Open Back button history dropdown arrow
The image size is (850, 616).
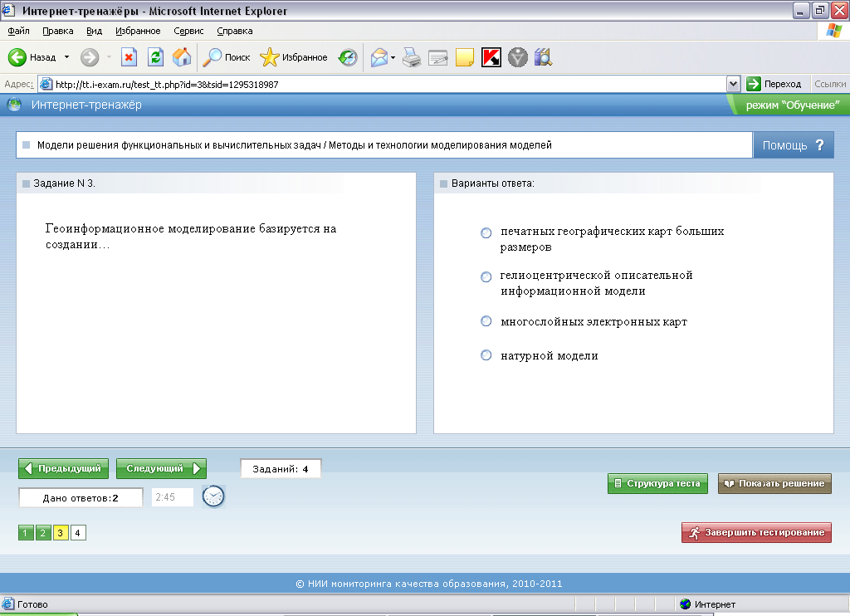pyautogui.click(x=66, y=57)
